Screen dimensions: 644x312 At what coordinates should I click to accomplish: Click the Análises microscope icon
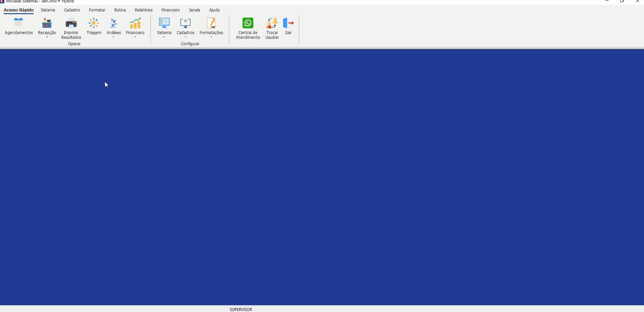tap(114, 23)
